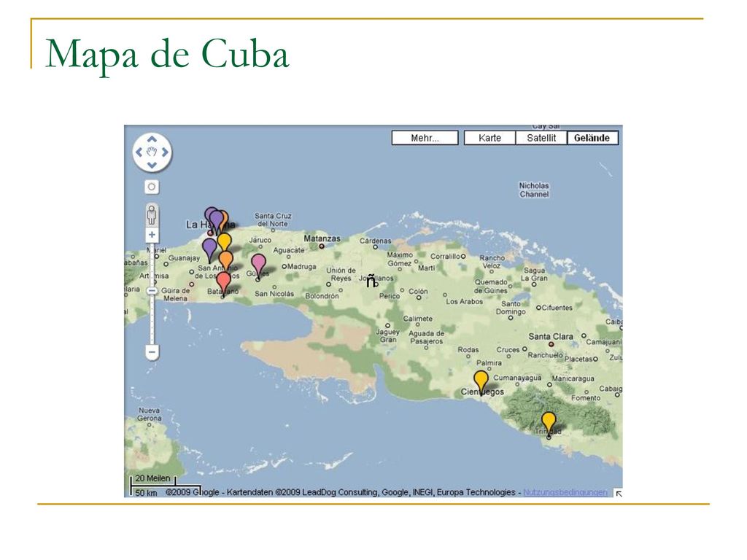The image size is (747, 560).
Task: Click the hand icon in pan control
Action: click(x=152, y=152)
